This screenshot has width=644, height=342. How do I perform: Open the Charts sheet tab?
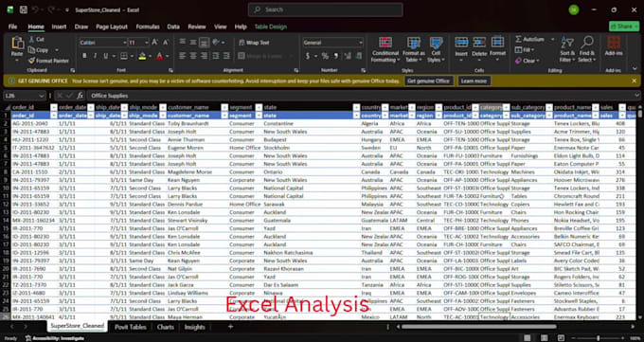[x=165, y=327]
